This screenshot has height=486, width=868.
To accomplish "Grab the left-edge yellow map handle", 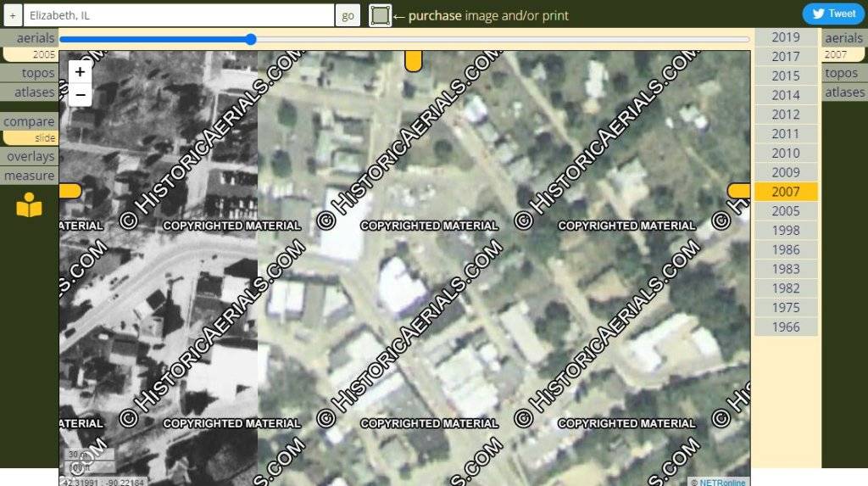I will pos(70,191).
